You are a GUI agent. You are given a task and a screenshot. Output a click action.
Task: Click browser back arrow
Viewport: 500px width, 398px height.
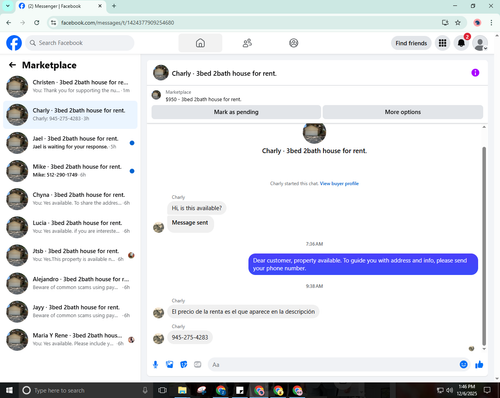click(9, 23)
